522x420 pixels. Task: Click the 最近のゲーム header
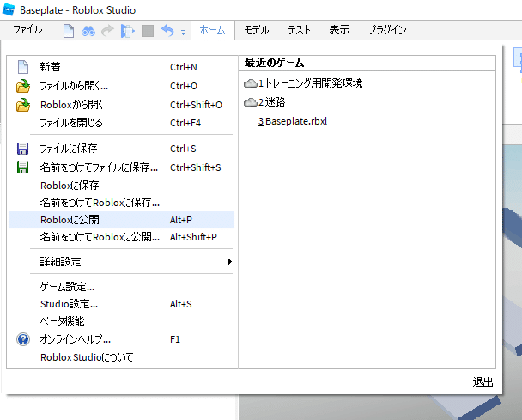point(274,63)
